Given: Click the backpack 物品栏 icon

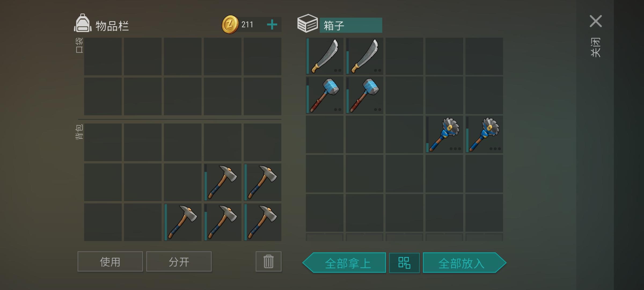Looking at the screenshot, I should coord(83,24).
